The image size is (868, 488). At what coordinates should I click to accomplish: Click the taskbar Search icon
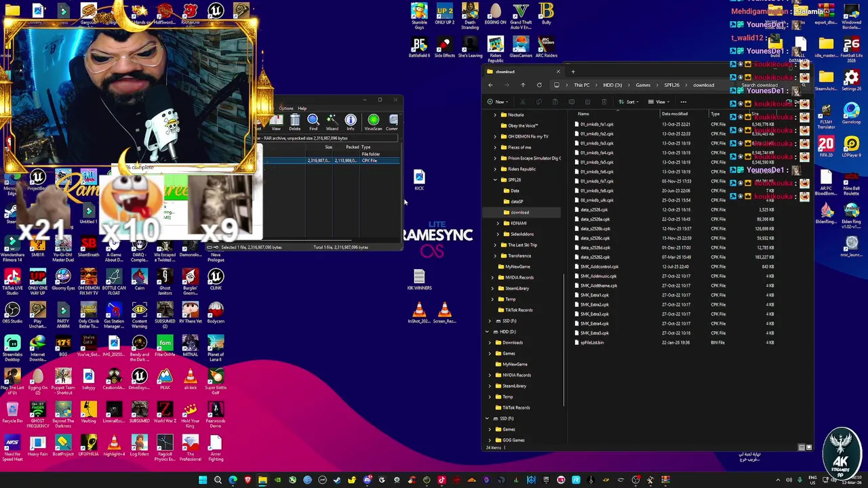[x=218, y=481]
